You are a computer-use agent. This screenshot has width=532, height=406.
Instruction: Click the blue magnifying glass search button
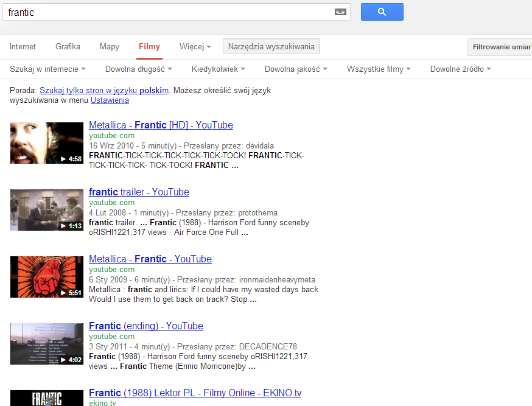pos(382,12)
